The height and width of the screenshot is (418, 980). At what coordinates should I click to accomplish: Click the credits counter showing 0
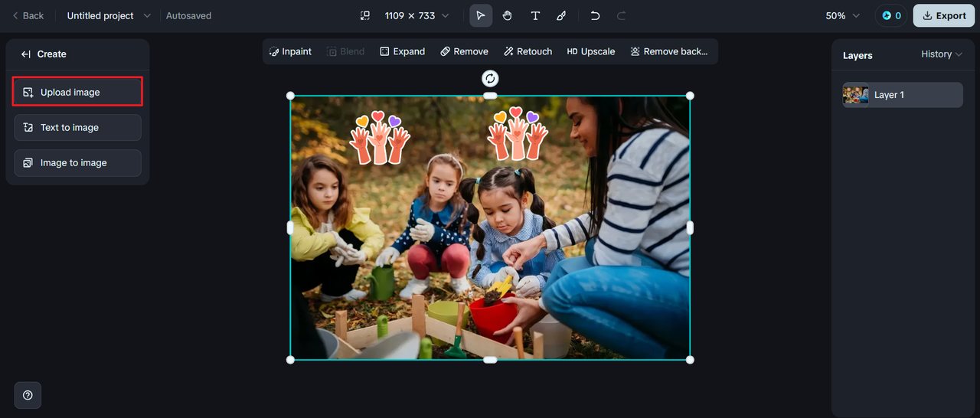click(891, 15)
